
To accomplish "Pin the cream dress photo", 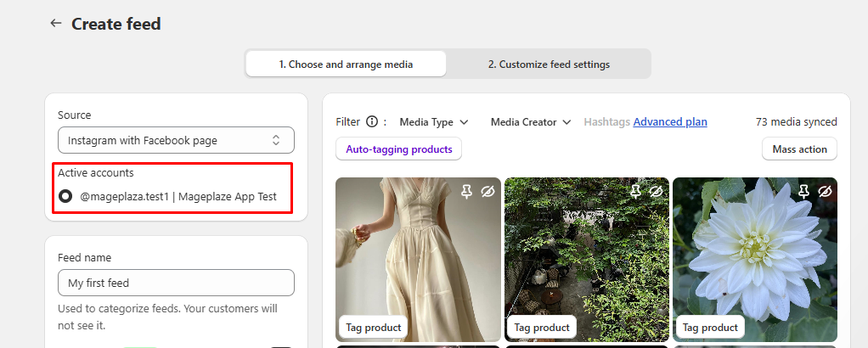I will 467,193.
